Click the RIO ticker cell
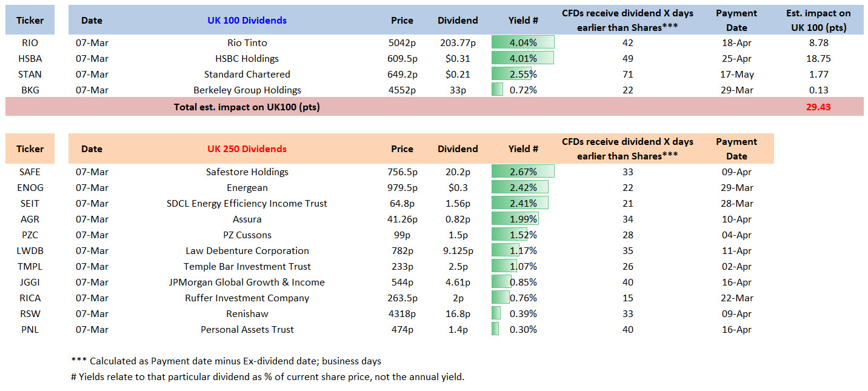The image size is (868, 391). pos(30,43)
